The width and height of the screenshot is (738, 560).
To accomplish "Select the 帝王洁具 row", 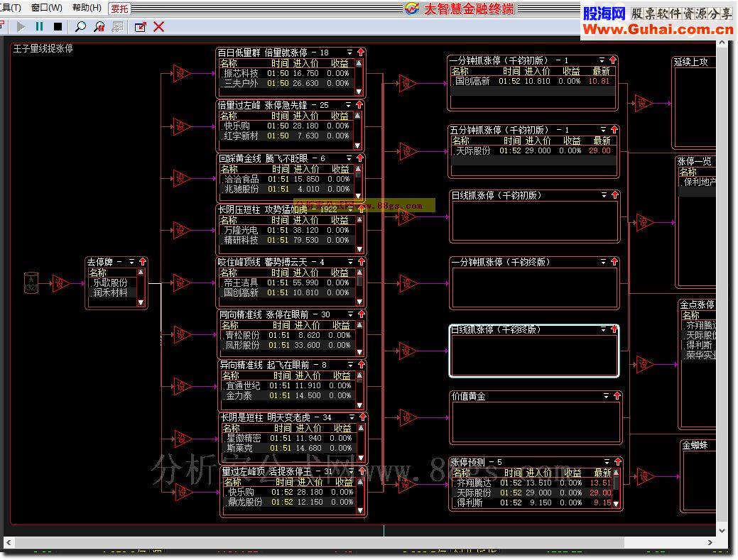I will [287, 282].
